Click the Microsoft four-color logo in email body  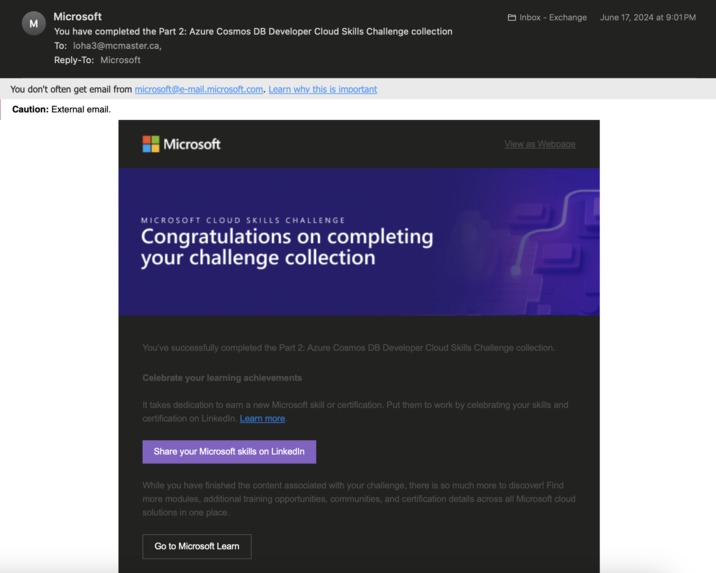151,144
